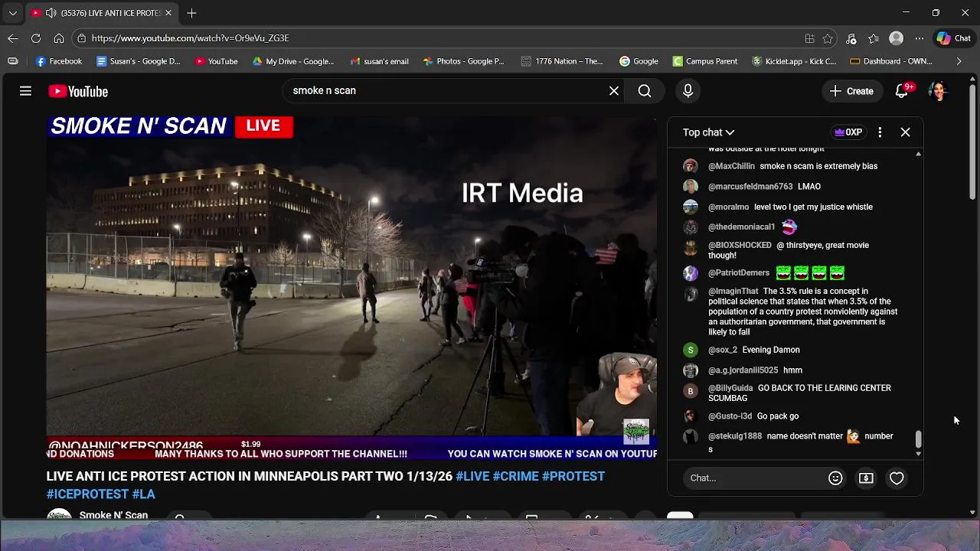Open @BillyGuida chat message

click(x=799, y=393)
